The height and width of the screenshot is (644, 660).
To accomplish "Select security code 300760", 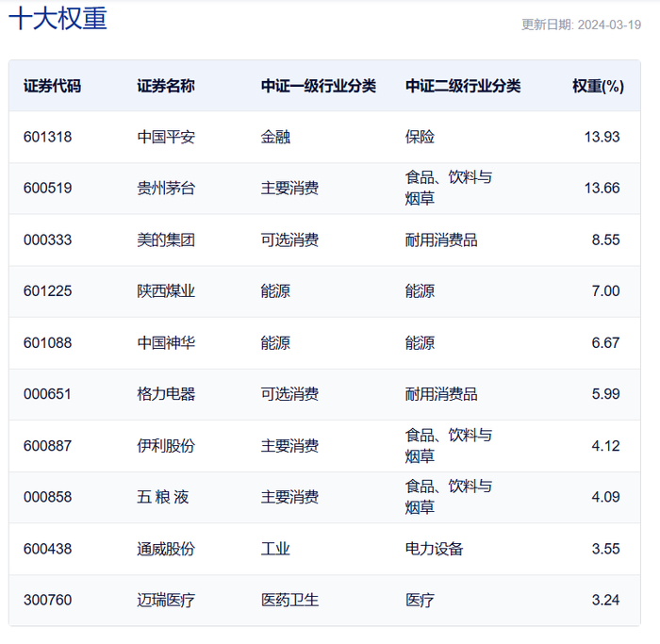I will pyautogui.click(x=47, y=600).
